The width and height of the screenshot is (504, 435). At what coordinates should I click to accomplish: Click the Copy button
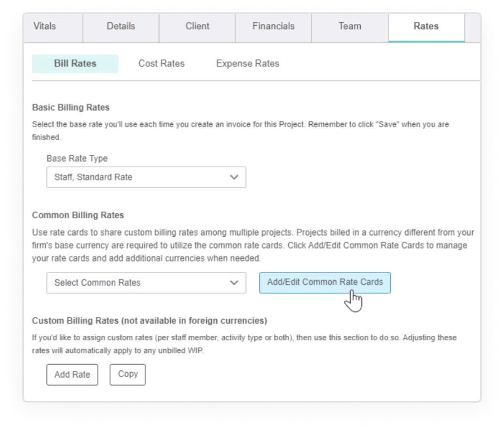(x=128, y=375)
